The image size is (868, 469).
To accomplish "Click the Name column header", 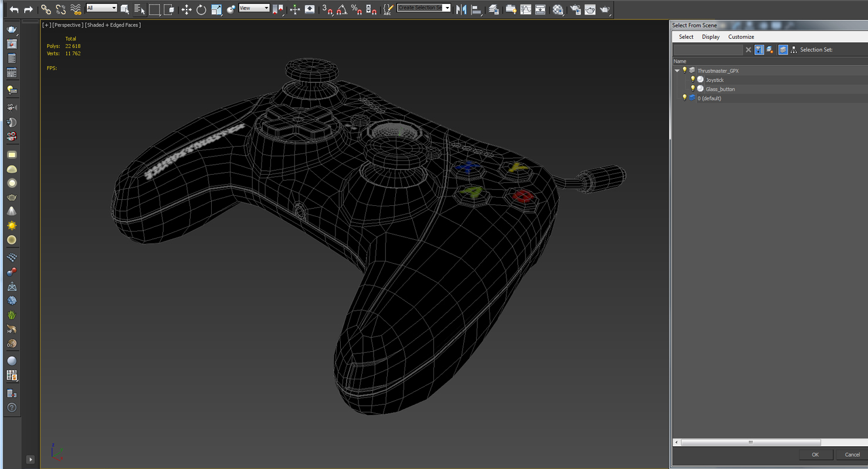I will [680, 62].
